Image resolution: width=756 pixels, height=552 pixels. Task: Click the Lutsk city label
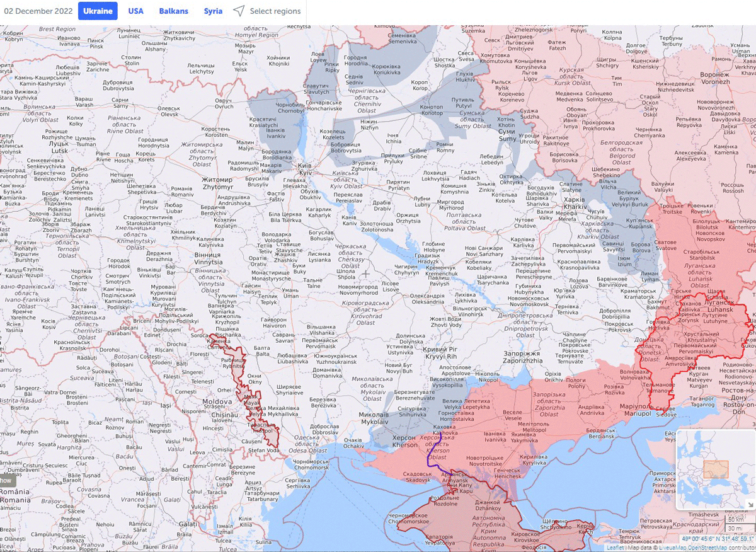[x=59, y=148]
